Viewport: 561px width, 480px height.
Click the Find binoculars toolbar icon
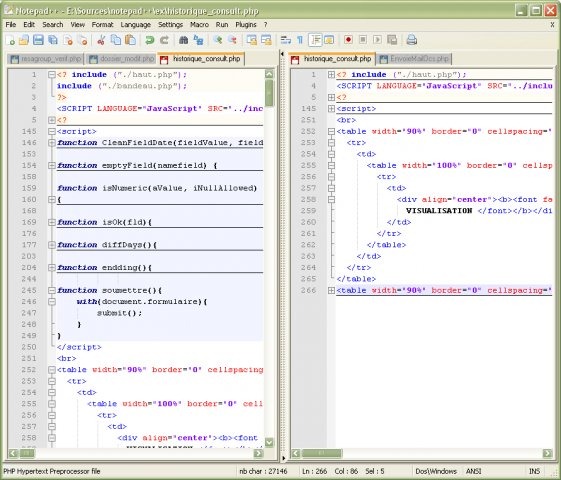click(184, 40)
